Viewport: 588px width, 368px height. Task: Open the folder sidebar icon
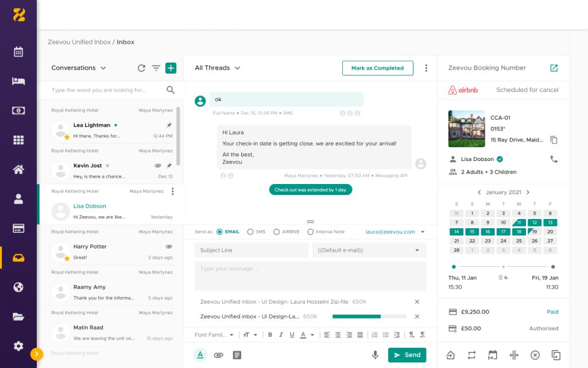pos(18,317)
